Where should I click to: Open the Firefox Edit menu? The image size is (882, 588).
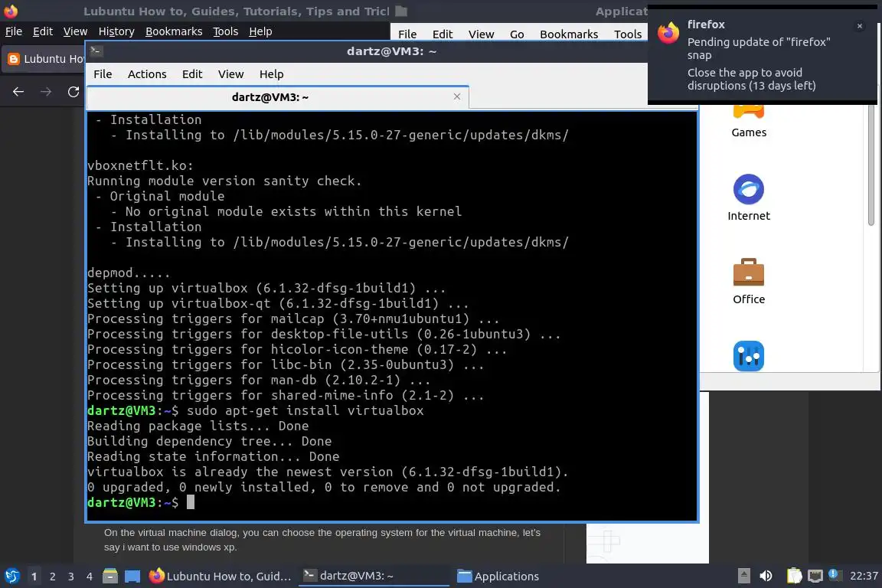coord(43,31)
